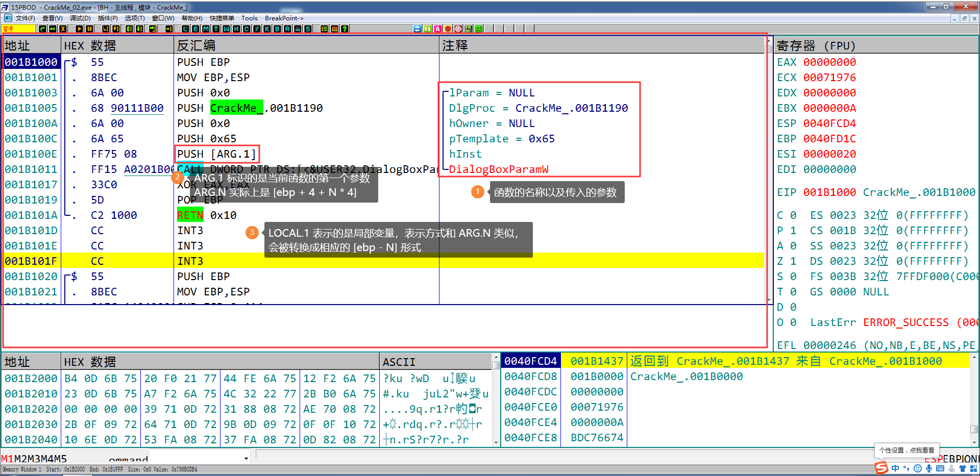Click the 寄存器 (FPU) register header

click(876, 45)
